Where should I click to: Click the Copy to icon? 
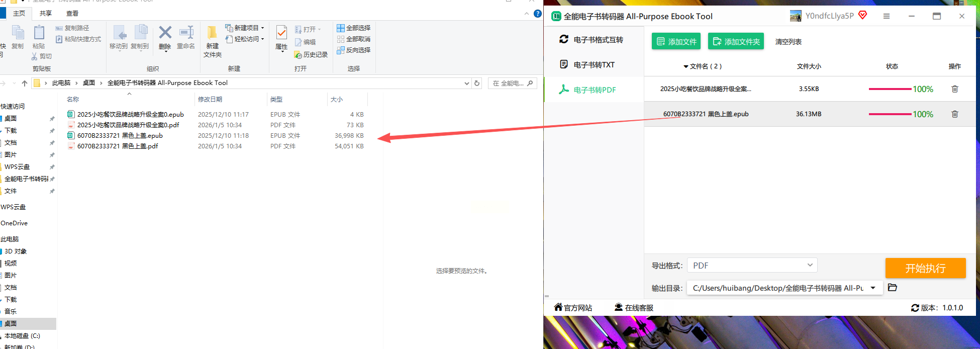140,33
